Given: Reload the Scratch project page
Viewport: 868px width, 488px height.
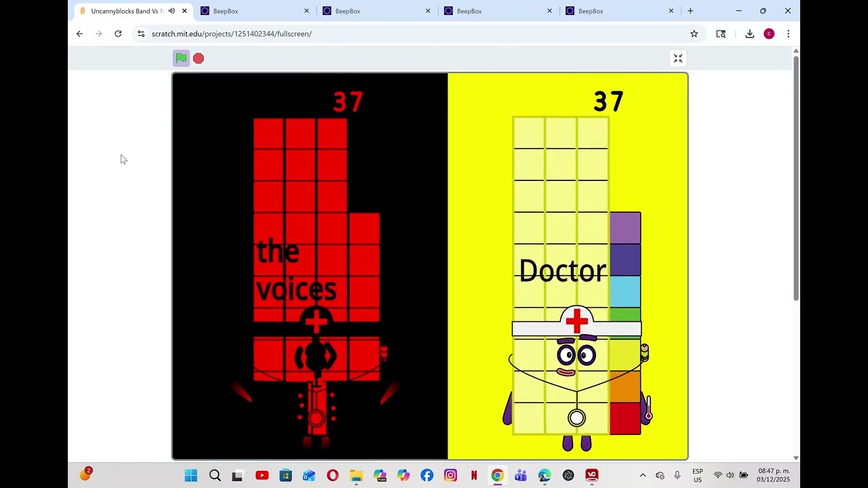Looking at the screenshot, I should pyautogui.click(x=118, y=34).
